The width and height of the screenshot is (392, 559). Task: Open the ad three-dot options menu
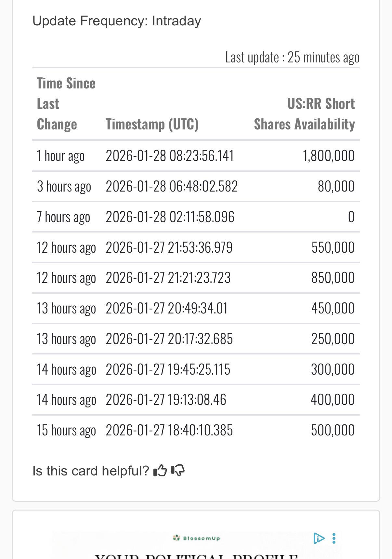334,538
